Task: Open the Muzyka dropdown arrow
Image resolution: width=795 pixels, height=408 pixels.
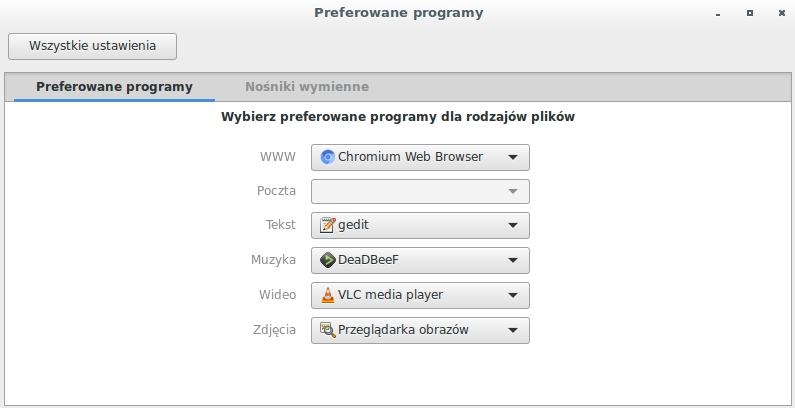Action: click(x=512, y=261)
